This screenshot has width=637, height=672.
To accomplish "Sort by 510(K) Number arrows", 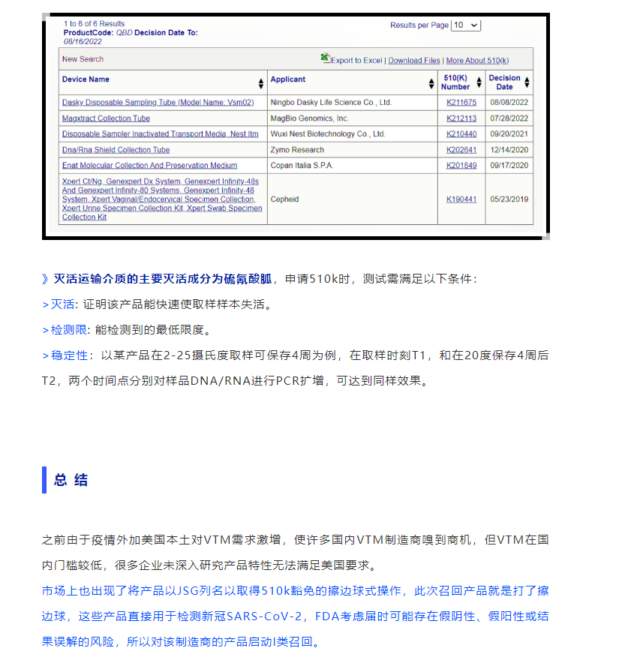I will (479, 82).
